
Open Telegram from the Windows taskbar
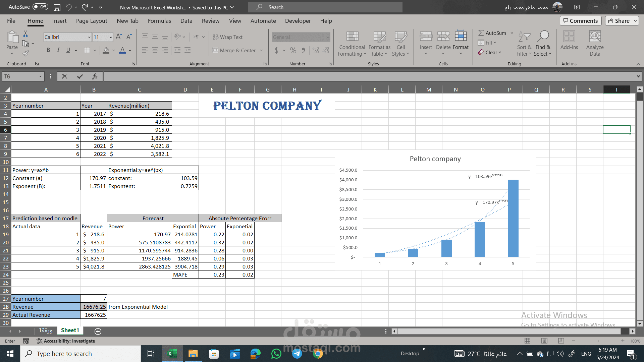pyautogui.click(x=297, y=354)
